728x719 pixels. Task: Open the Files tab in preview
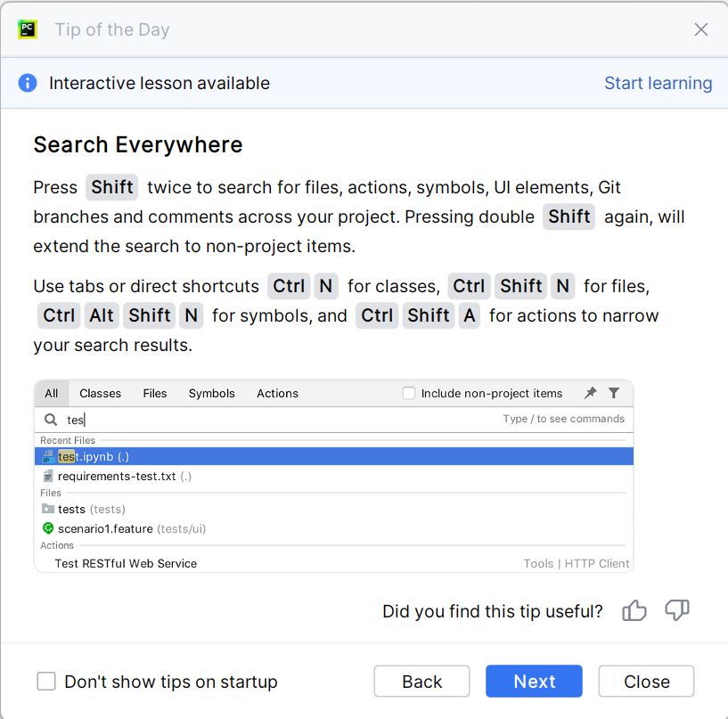click(155, 393)
